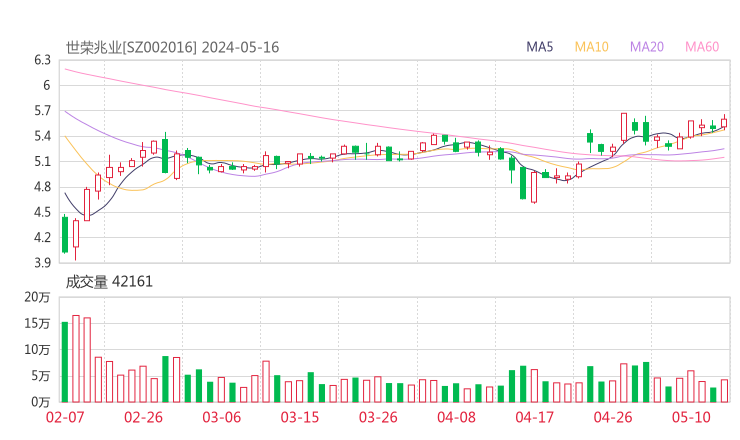Image resolution: width=740 pixels, height=440 pixels.
Task: Click the 10万 volume axis label
Action: 37,350
